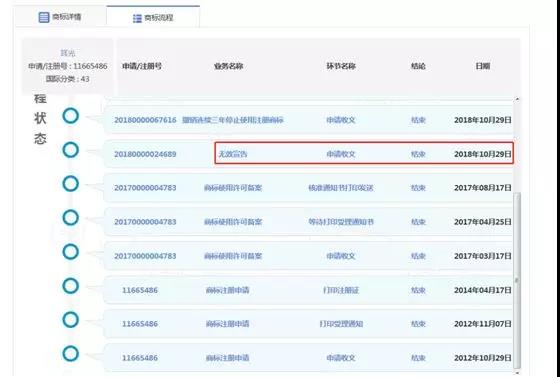The height and width of the screenshot is (377, 560).
Task: Select the circle marker for the 2017年08月17日 row
Action: pyautogui.click(x=71, y=184)
